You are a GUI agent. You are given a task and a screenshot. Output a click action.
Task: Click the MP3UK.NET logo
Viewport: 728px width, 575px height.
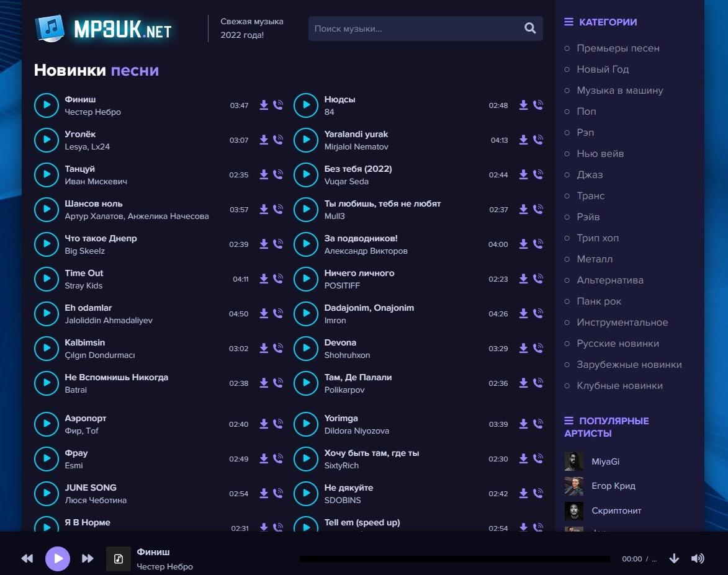(x=104, y=29)
